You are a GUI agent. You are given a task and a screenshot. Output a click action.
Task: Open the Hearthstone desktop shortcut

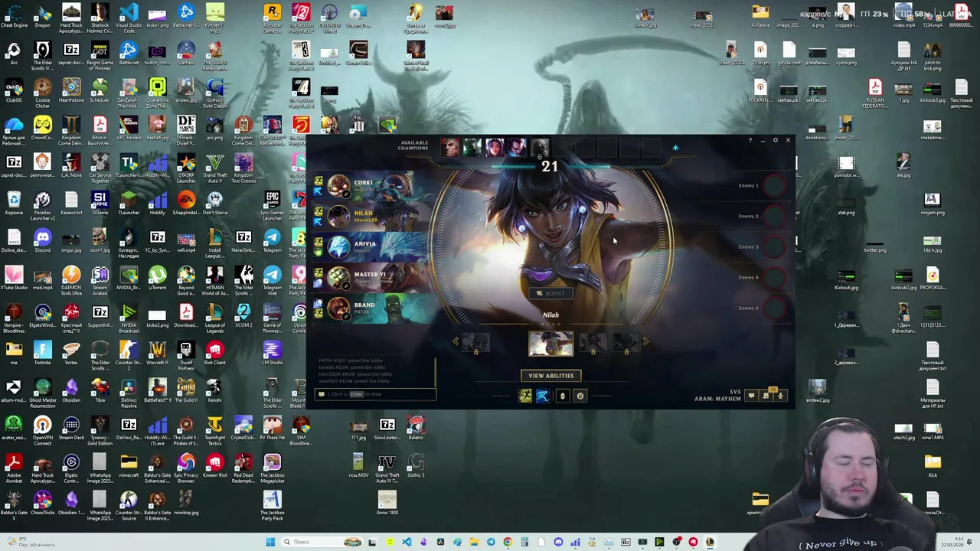(71, 91)
